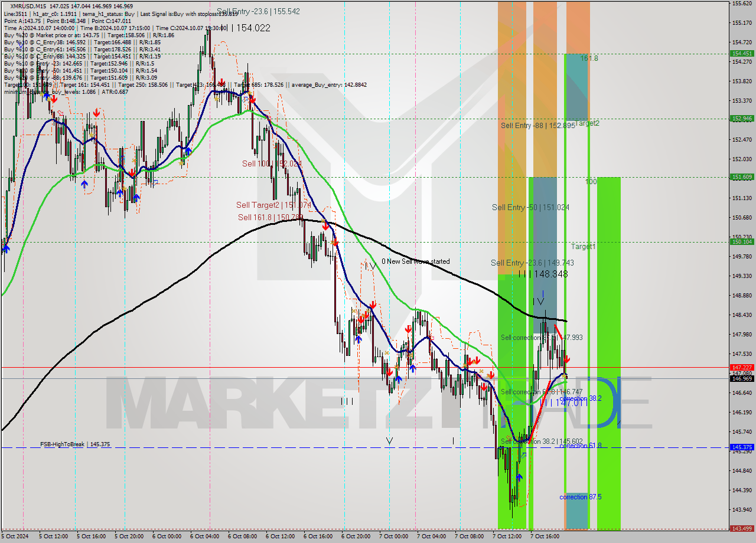Click the green '161.8' Fibonacci label
Viewport: 756px width, 543px height.
coord(589,58)
